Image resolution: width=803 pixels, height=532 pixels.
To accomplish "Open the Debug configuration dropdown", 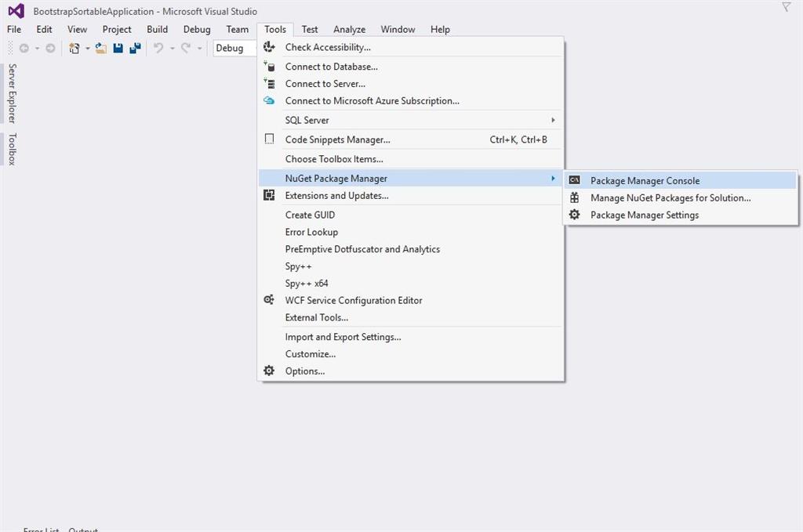I will point(233,48).
